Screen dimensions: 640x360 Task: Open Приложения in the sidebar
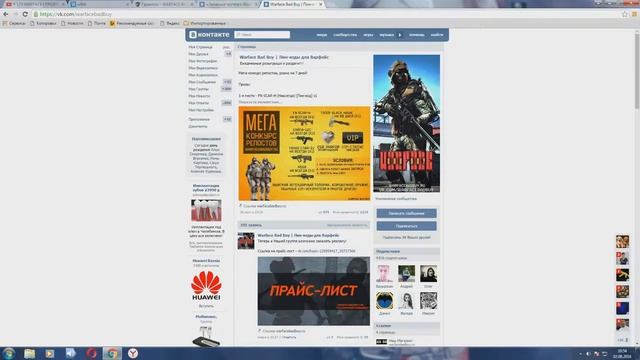coord(199,119)
